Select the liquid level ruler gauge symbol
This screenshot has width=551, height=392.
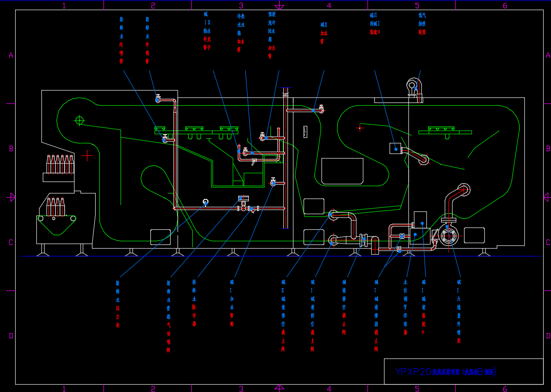(x=304, y=131)
